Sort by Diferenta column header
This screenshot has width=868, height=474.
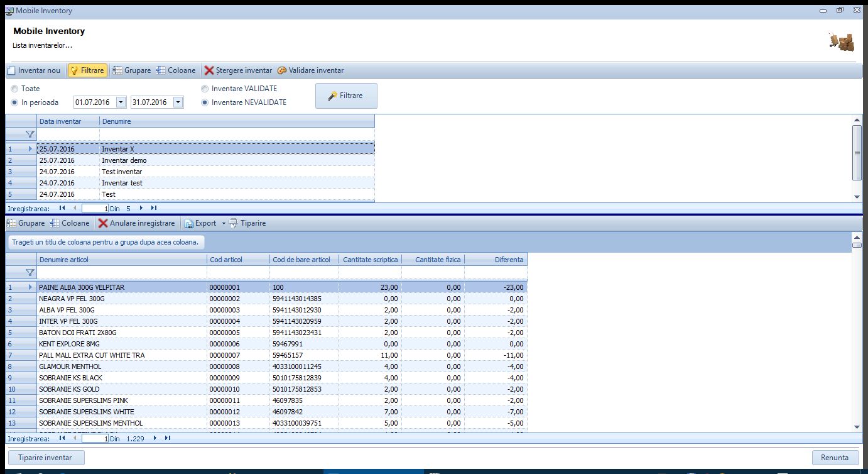(x=496, y=260)
